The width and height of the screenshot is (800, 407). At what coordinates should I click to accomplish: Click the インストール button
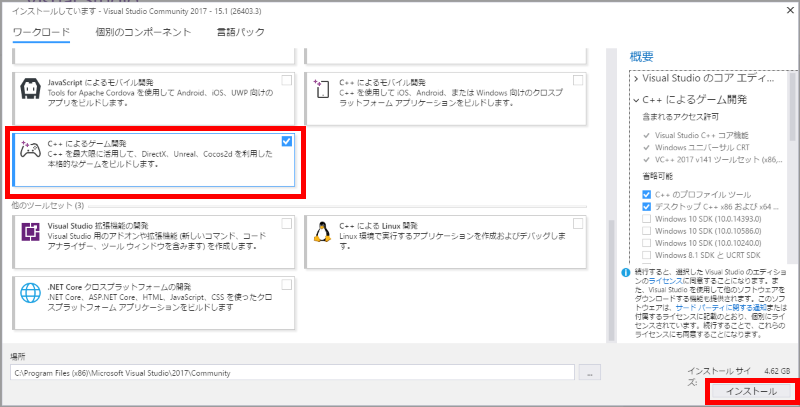pyautogui.click(x=751, y=391)
